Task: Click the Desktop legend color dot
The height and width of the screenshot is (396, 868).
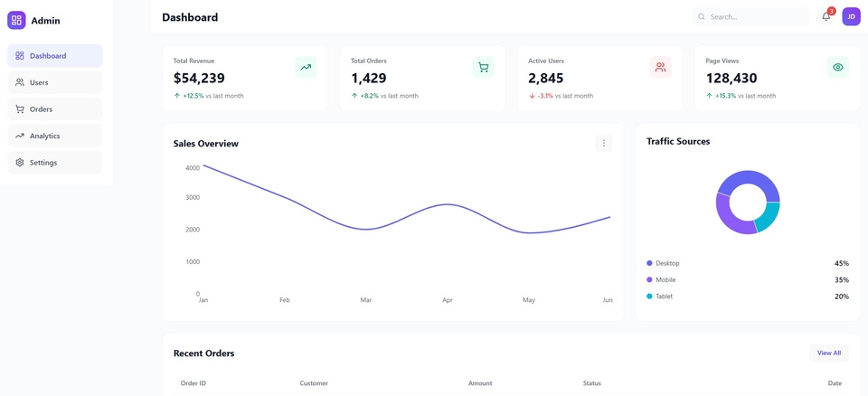Action: [649, 263]
